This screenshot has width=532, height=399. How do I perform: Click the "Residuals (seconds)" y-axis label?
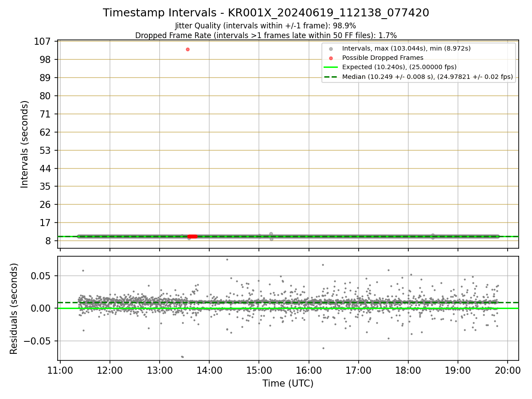[14, 309]
